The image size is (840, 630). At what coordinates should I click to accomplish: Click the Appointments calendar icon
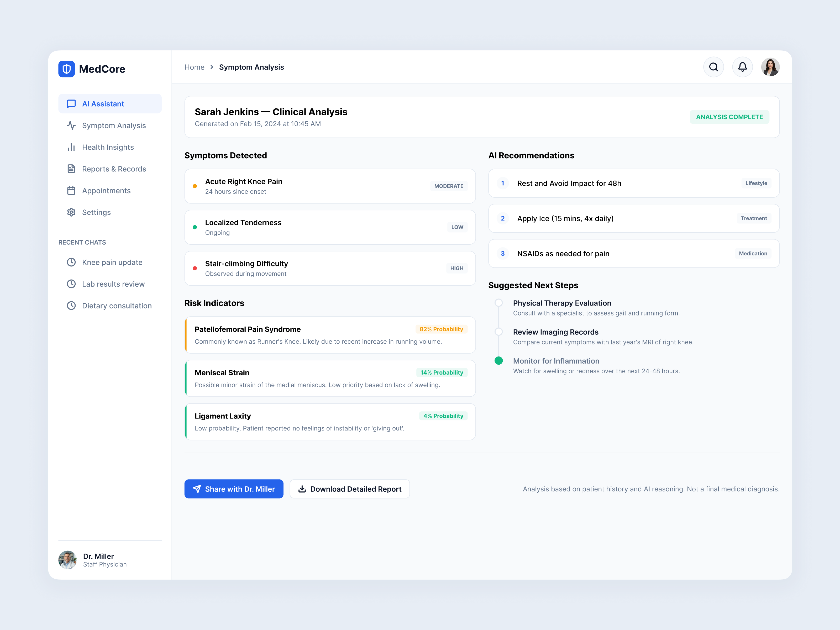pos(71,190)
